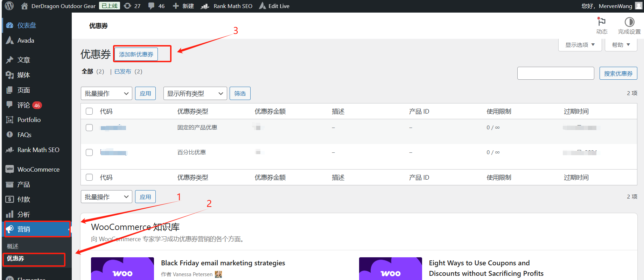This screenshot has width=644, height=280.
Task: Open Products archive icon in sidebar
Action: pyautogui.click(x=10, y=184)
